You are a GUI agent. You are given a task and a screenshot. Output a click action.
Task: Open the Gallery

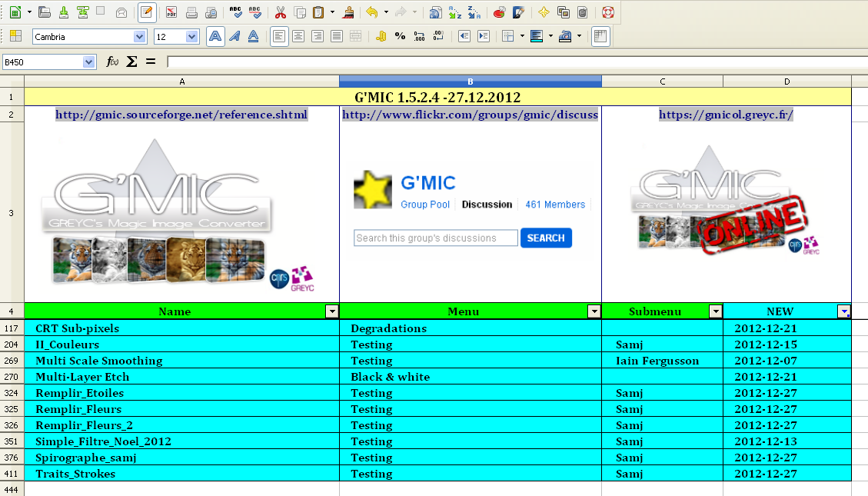tap(564, 12)
